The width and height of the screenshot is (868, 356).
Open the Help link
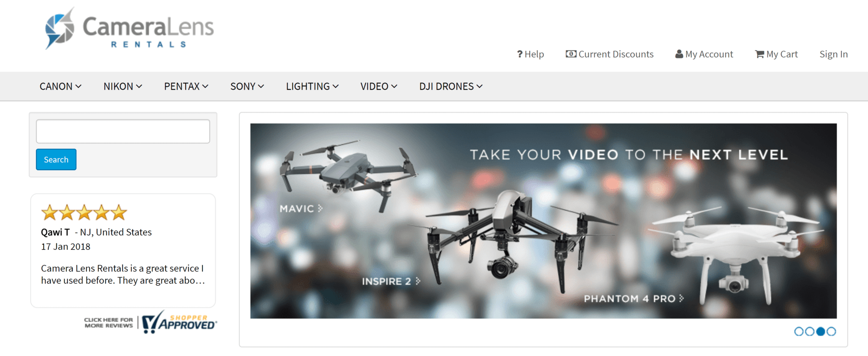tap(530, 54)
